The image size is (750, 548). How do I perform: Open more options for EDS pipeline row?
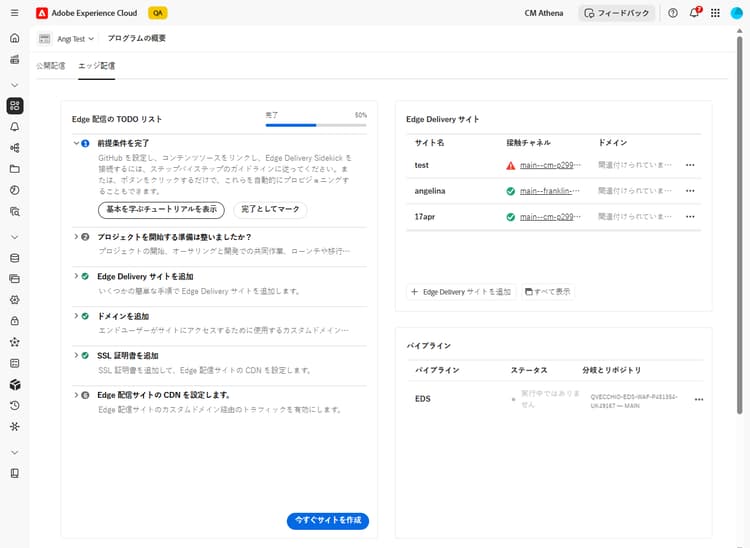(x=699, y=399)
